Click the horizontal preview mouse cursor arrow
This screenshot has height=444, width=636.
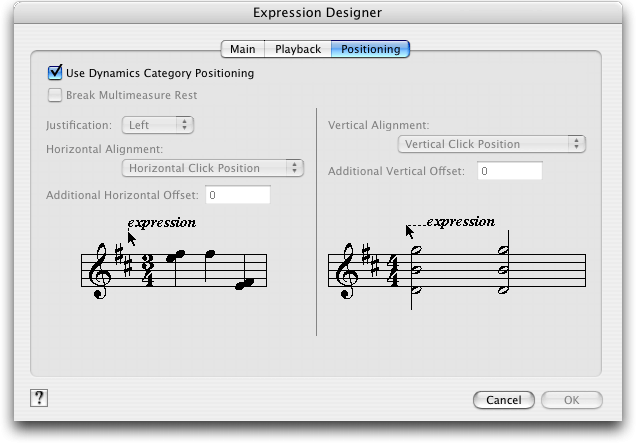132,239
